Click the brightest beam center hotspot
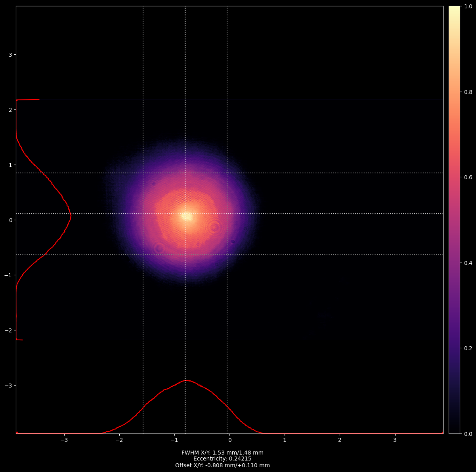This screenshot has height=472, width=476. coord(187,217)
